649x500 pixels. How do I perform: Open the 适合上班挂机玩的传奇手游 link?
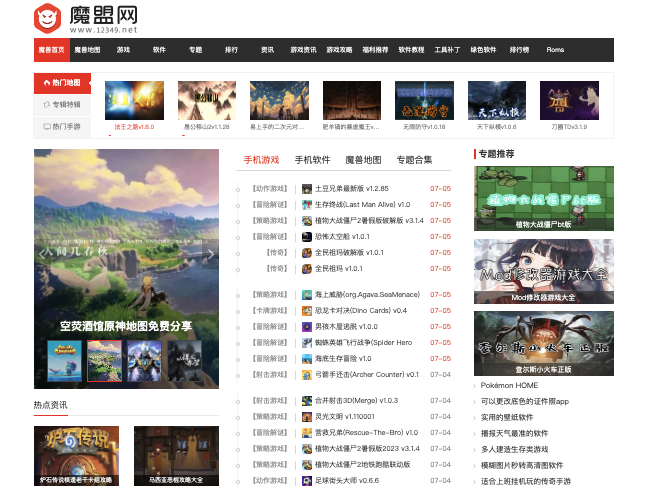tap(526, 482)
